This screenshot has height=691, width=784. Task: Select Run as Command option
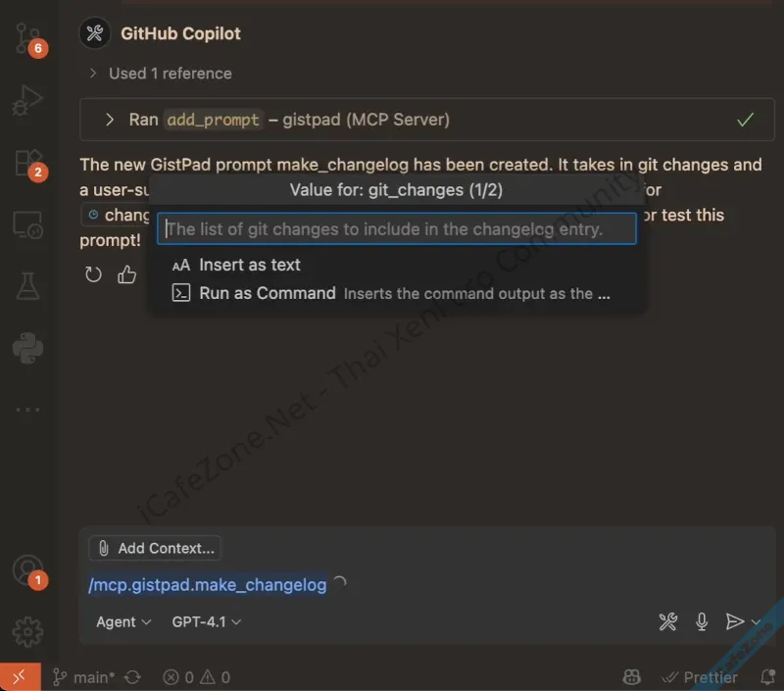[x=268, y=292]
